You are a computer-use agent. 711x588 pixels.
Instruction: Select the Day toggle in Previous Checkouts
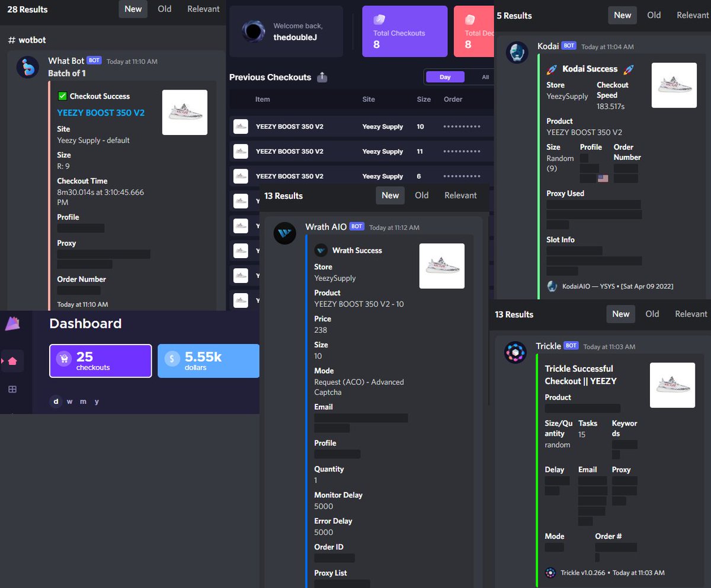(x=445, y=77)
